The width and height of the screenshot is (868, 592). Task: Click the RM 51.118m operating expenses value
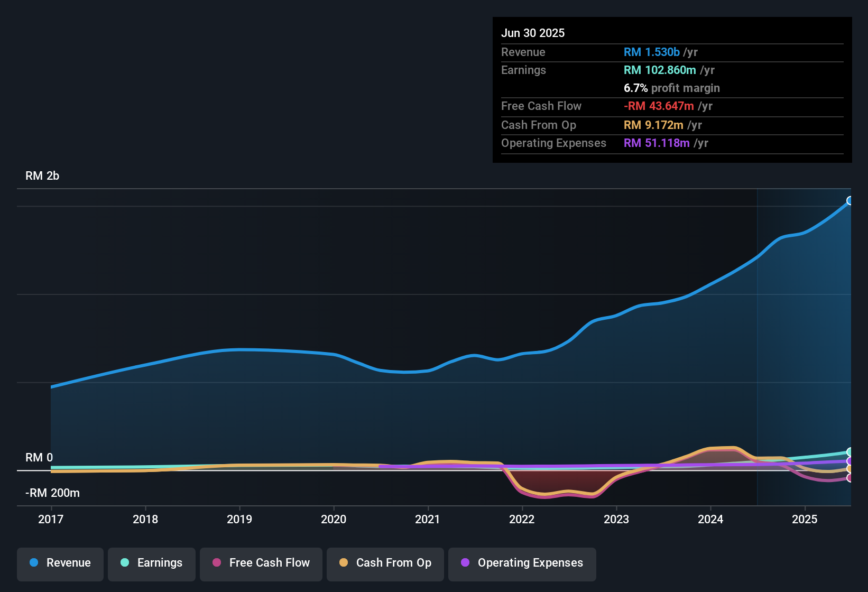tap(657, 143)
